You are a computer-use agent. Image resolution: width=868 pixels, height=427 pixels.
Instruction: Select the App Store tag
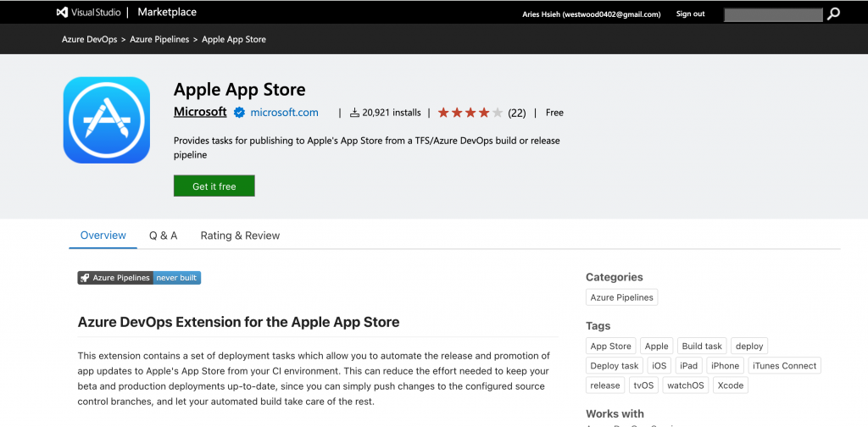(610, 347)
